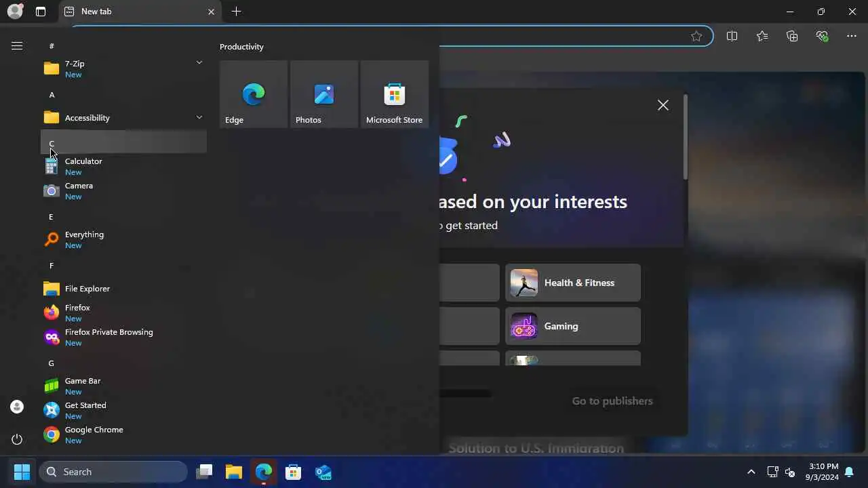
Task: Close the New tab tab
Action: point(211,12)
